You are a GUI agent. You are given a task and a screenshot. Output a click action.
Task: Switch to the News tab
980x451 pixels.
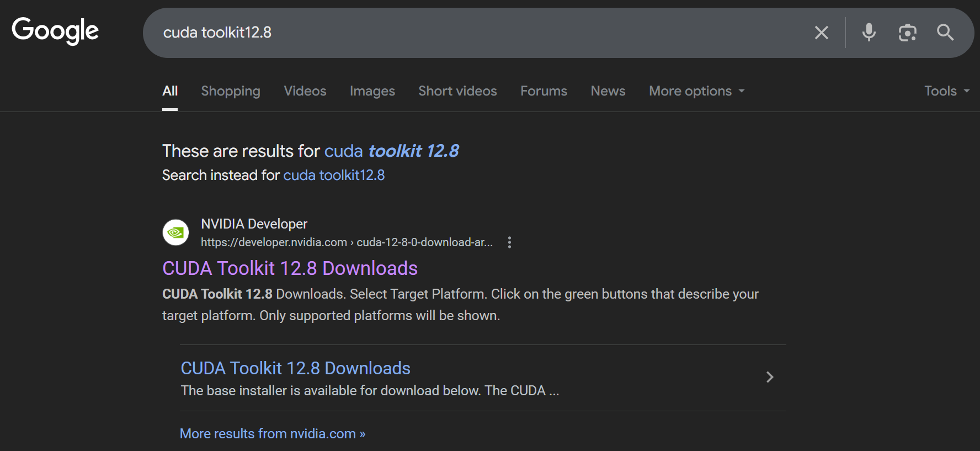tap(608, 91)
